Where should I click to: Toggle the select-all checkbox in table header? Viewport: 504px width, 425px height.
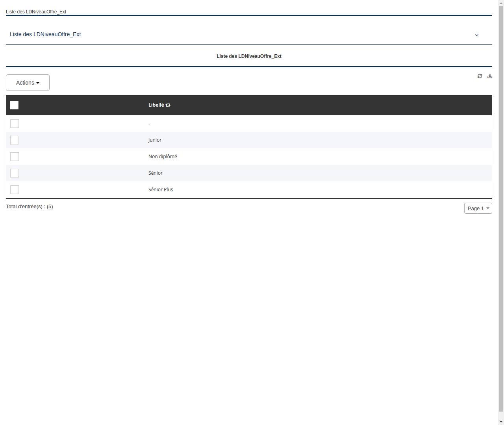coord(14,105)
